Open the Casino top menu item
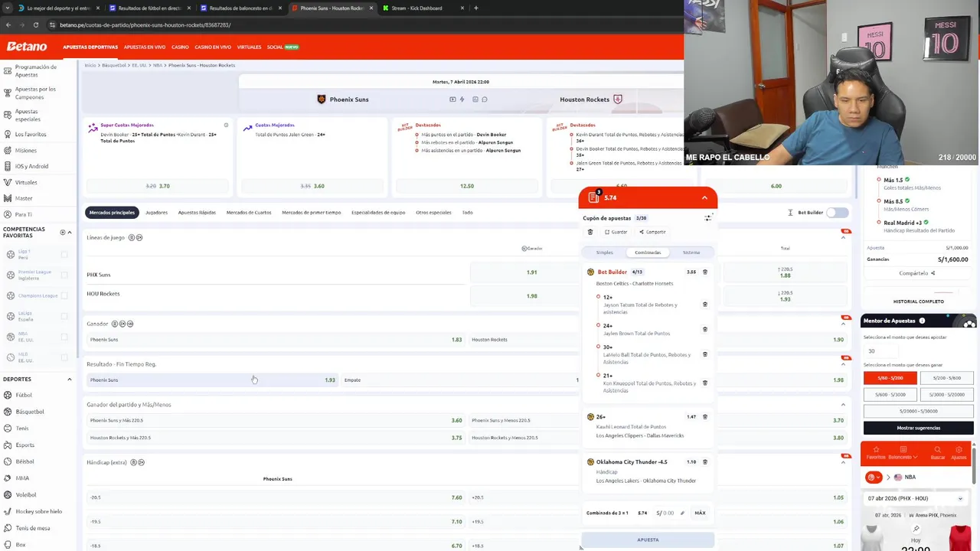This screenshot has width=980, height=551. [x=180, y=47]
